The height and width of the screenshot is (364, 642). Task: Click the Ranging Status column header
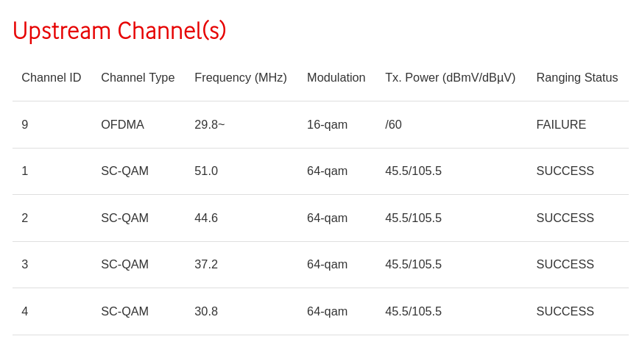tap(576, 77)
